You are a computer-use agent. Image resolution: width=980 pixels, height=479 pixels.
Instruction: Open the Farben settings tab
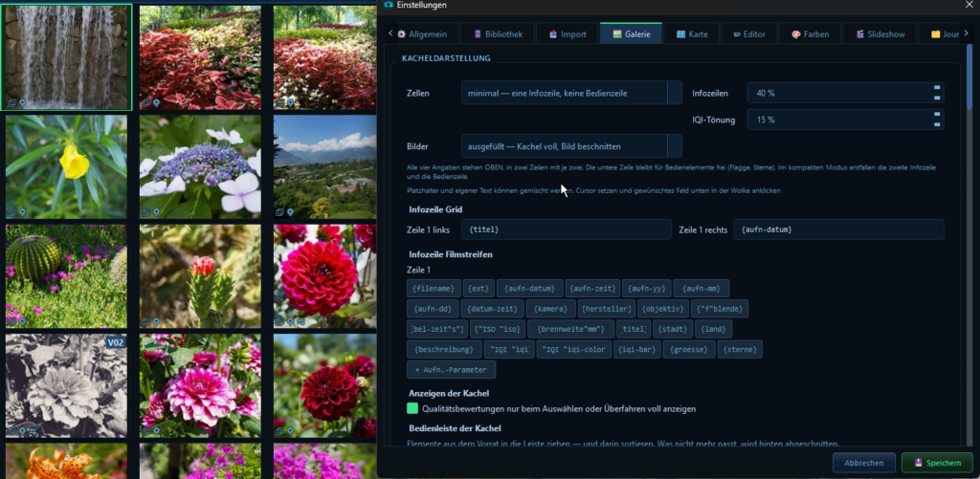pos(811,34)
